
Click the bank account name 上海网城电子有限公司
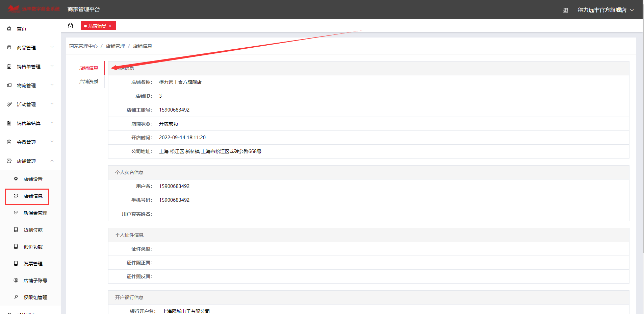click(186, 311)
